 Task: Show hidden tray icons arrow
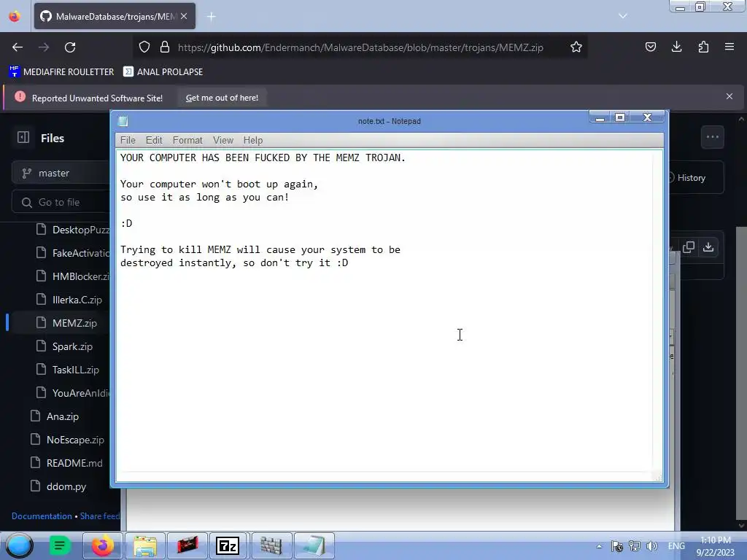pos(599,546)
